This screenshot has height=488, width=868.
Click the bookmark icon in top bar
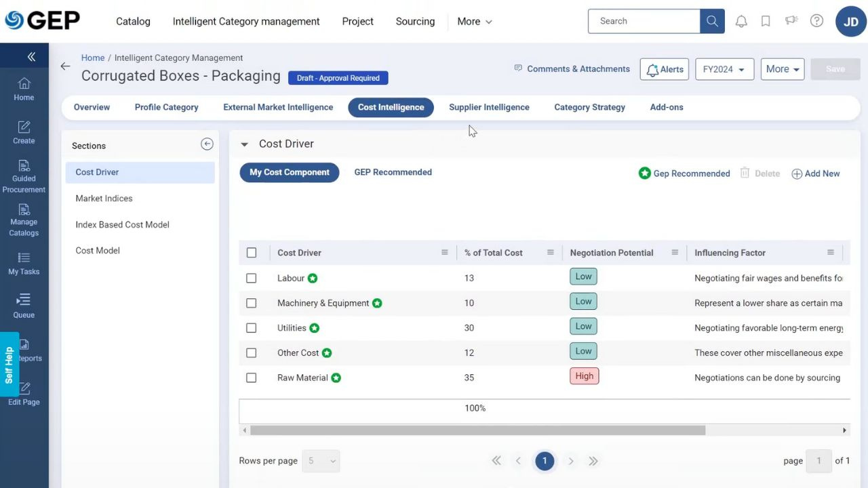click(766, 21)
